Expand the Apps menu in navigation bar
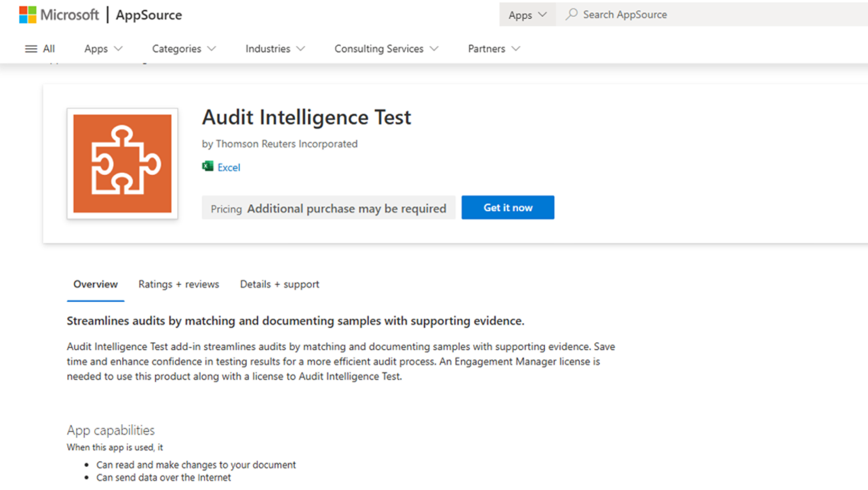This screenshot has width=868, height=490. pos(103,49)
